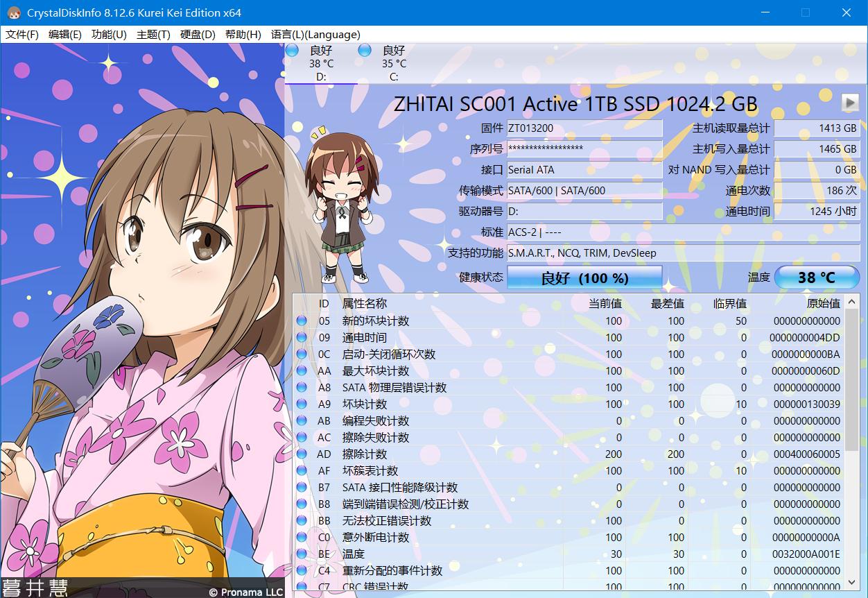This screenshot has width=868, height=598.
Task: Click the 原始值 column header
Action: (x=824, y=303)
